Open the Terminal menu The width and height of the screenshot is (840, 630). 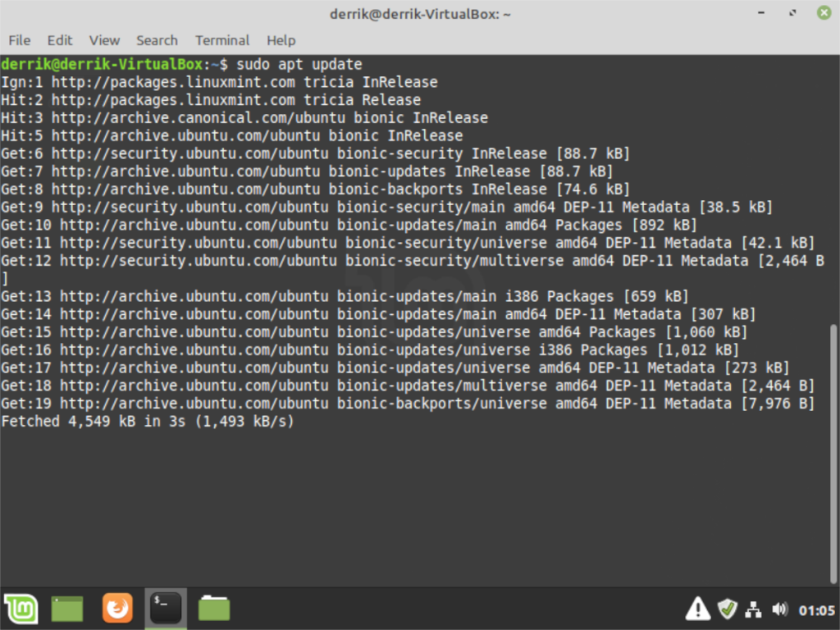(221, 40)
